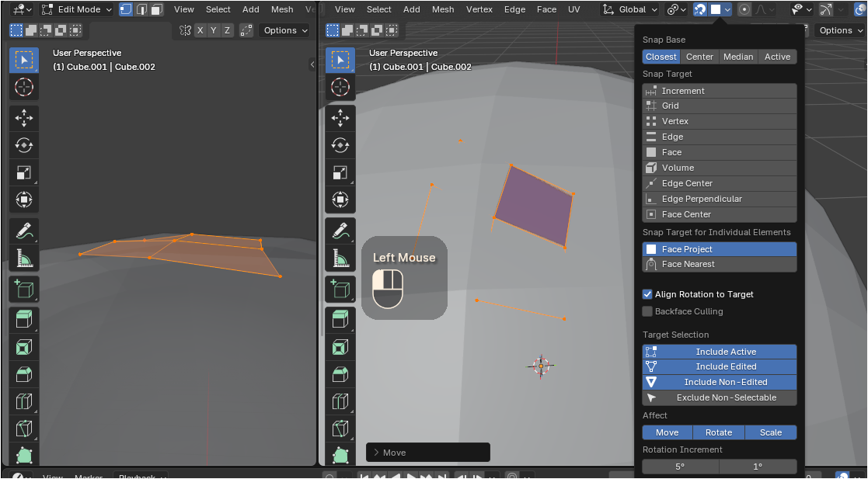Activate the Add Cube tool in left viewport

(x=24, y=290)
